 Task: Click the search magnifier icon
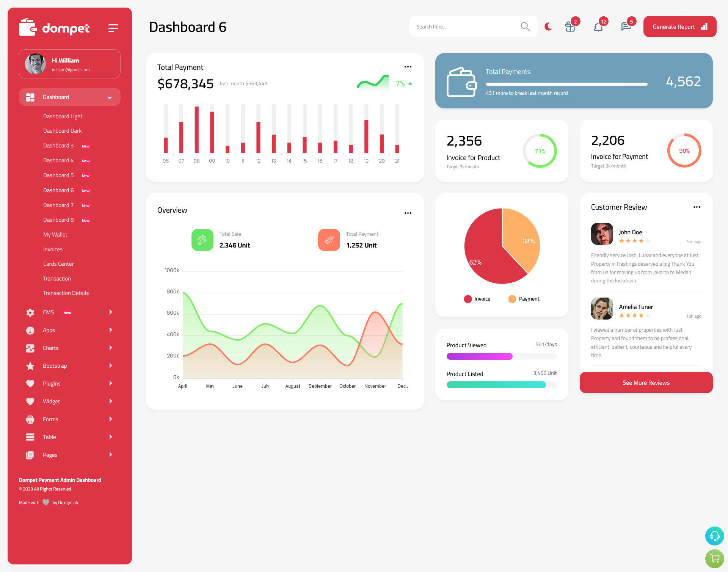525,27
